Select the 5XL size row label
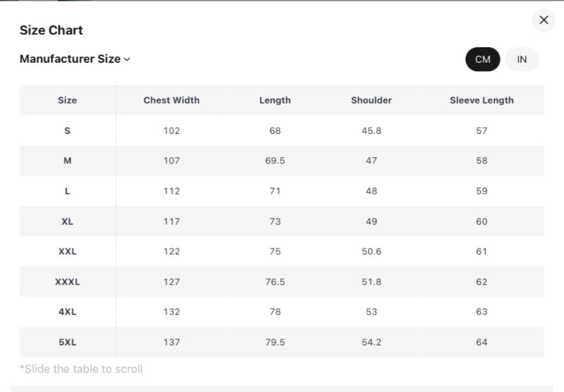This screenshot has width=564, height=392. click(68, 342)
